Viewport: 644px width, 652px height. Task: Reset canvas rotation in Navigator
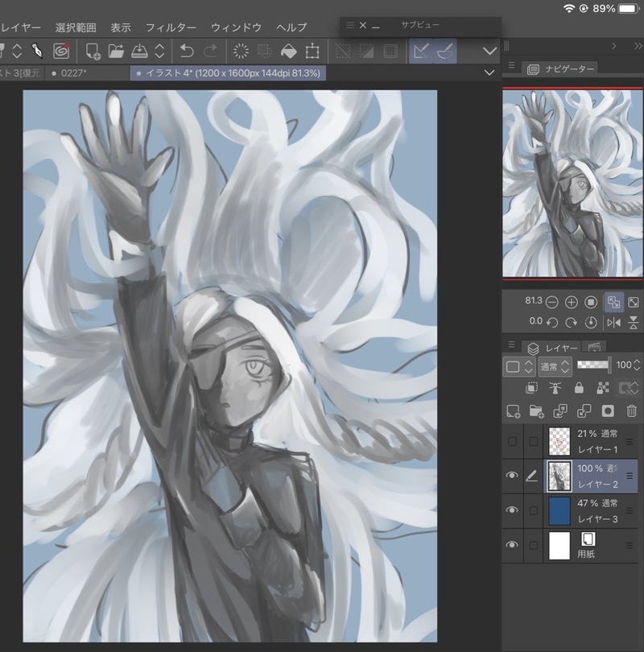coord(591,323)
